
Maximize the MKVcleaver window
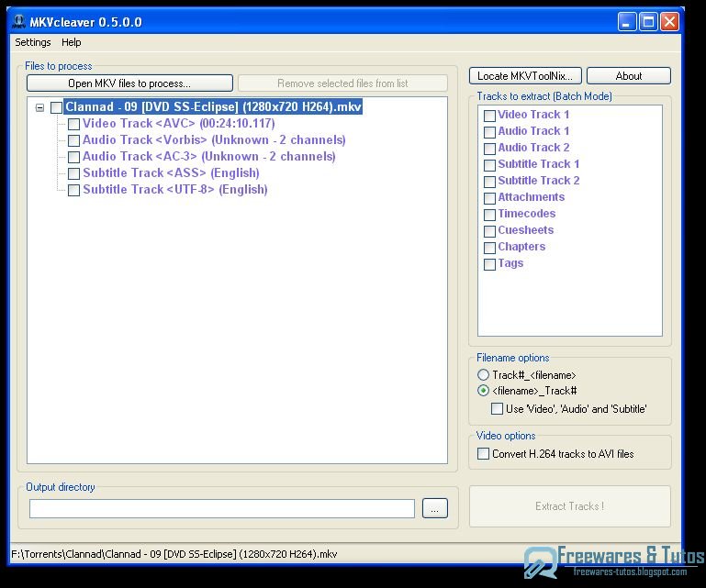point(648,22)
